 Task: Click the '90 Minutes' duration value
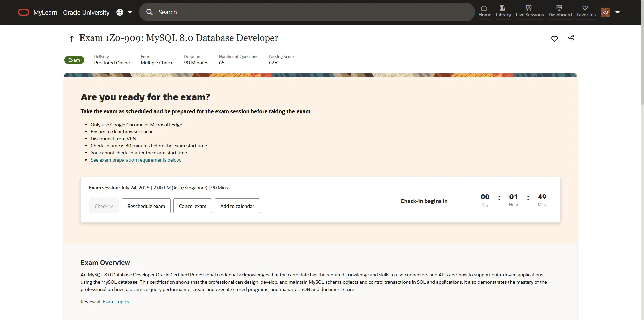coord(196,63)
